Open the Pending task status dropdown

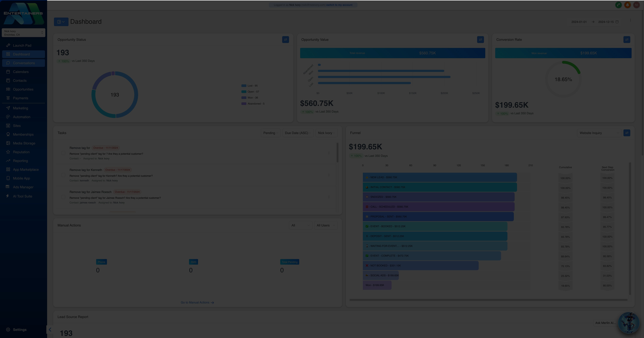click(271, 133)
